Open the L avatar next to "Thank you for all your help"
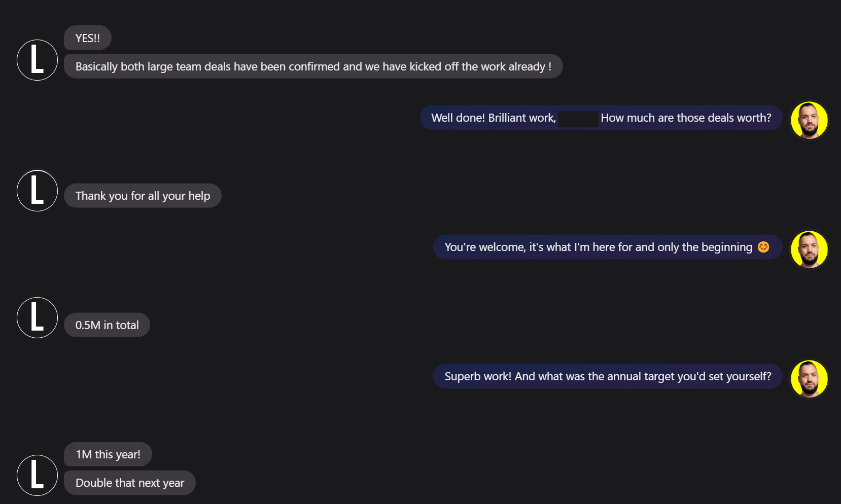This screenshot has width=841, height=504. [37, 191]
